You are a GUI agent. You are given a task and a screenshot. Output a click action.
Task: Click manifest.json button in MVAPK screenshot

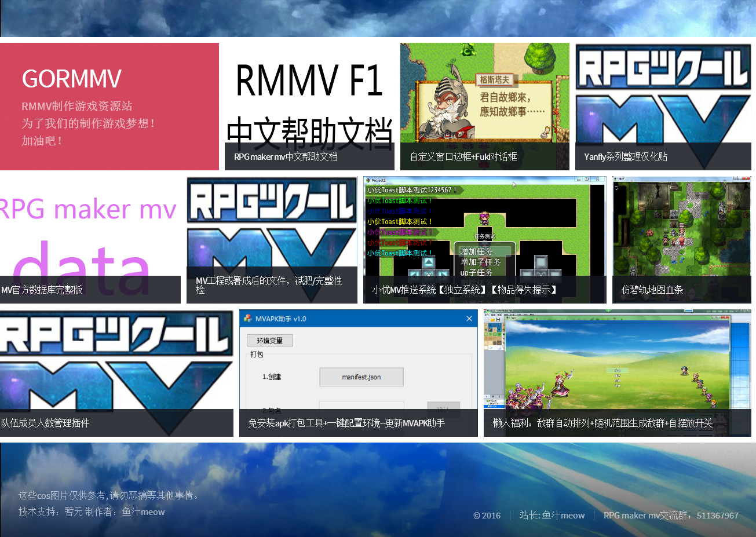pos(361,377)
